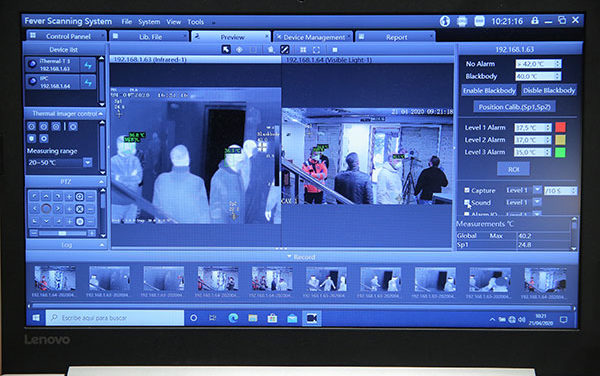Switch to the Device Management tab

(313, 37)
